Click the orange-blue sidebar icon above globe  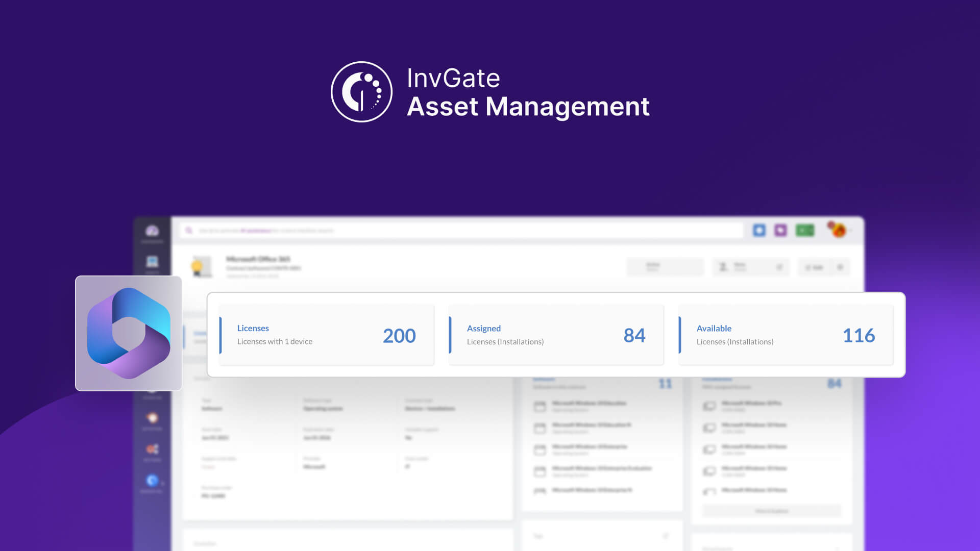click(x=152, y=449)
